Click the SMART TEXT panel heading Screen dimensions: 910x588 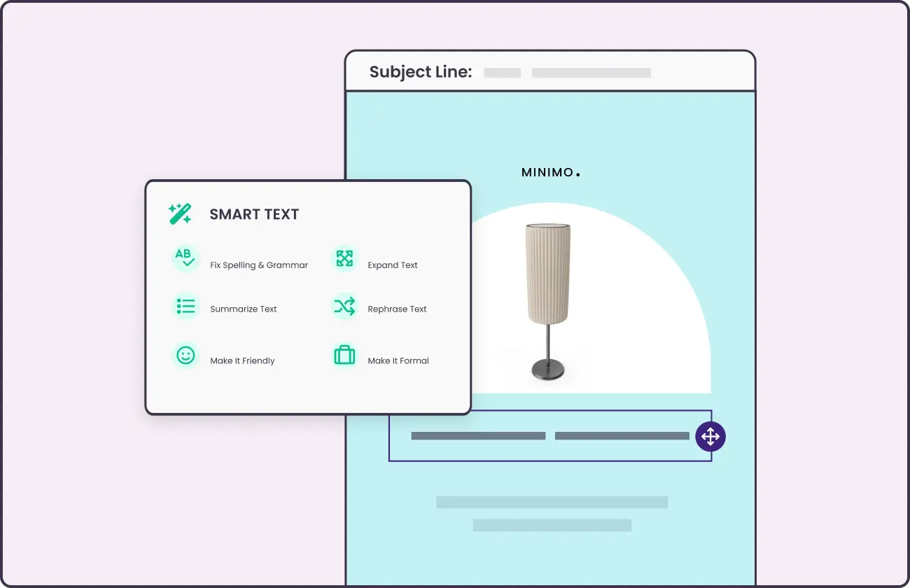click(254, 215)
